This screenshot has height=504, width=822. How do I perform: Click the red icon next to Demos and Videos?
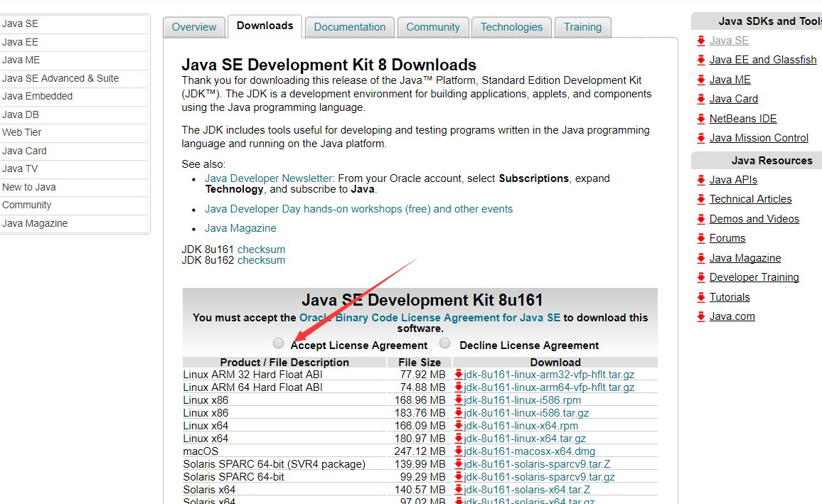tap(701, 220)
